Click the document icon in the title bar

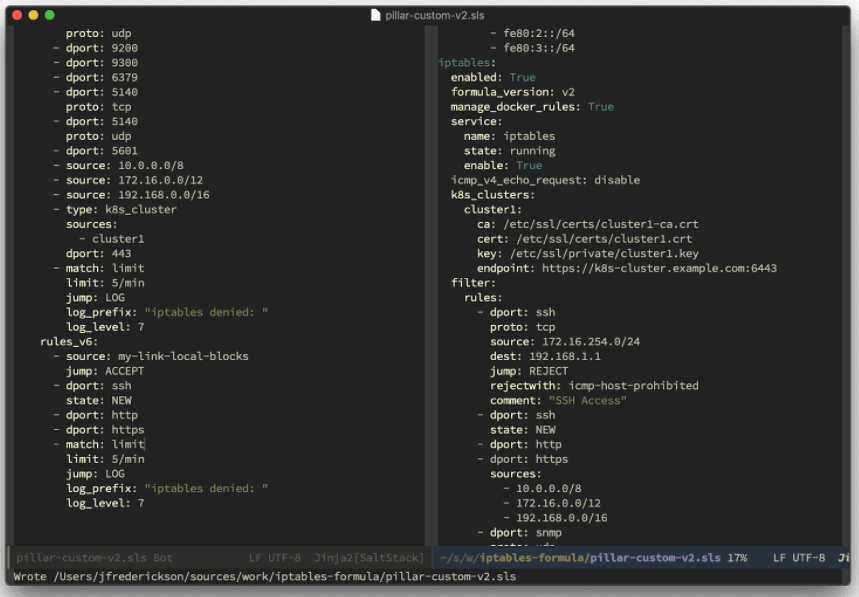(375, 16)
